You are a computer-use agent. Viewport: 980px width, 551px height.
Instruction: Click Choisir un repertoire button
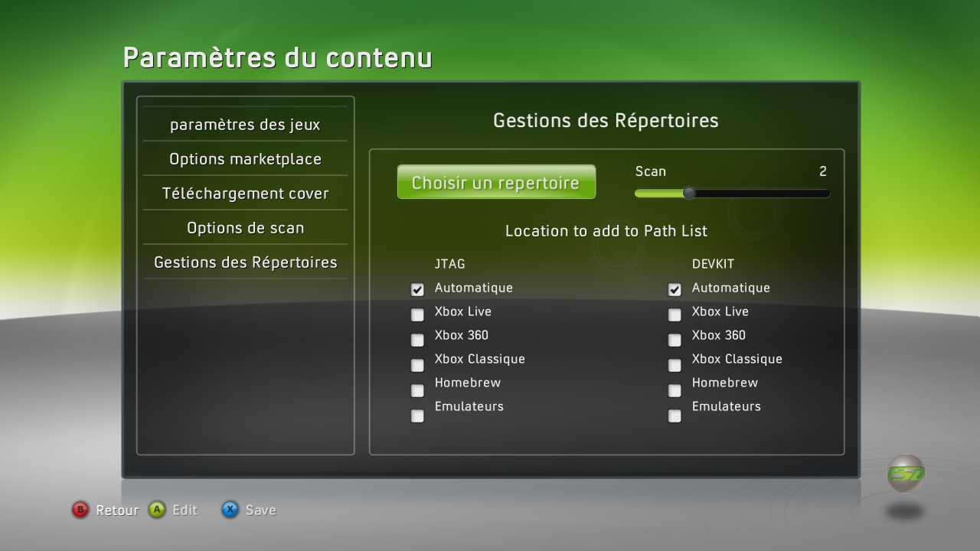[496, 182]
